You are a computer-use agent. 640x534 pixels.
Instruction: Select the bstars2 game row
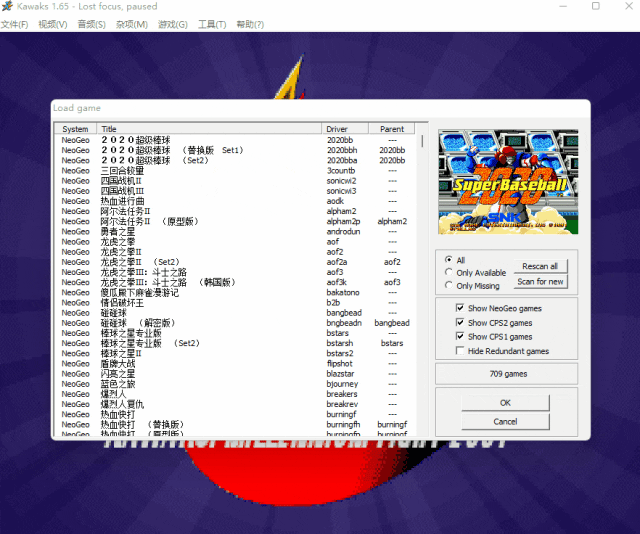(235, 354)
